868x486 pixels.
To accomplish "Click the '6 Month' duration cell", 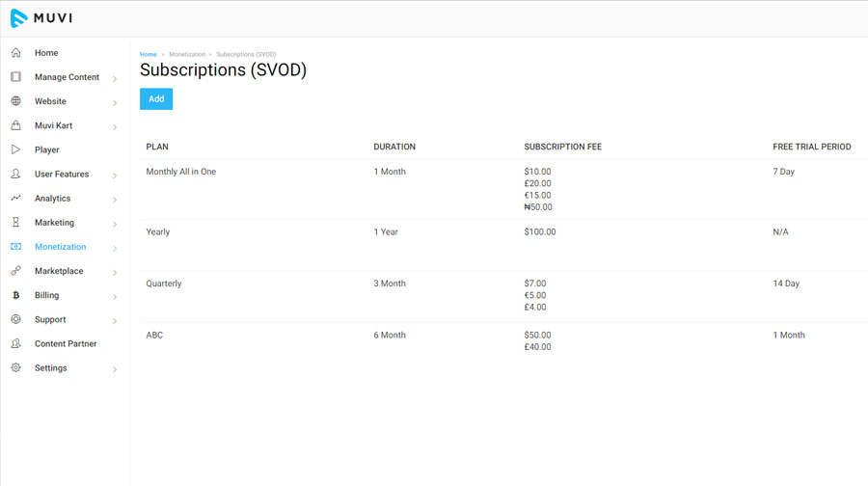I will [x=390, y=335].
